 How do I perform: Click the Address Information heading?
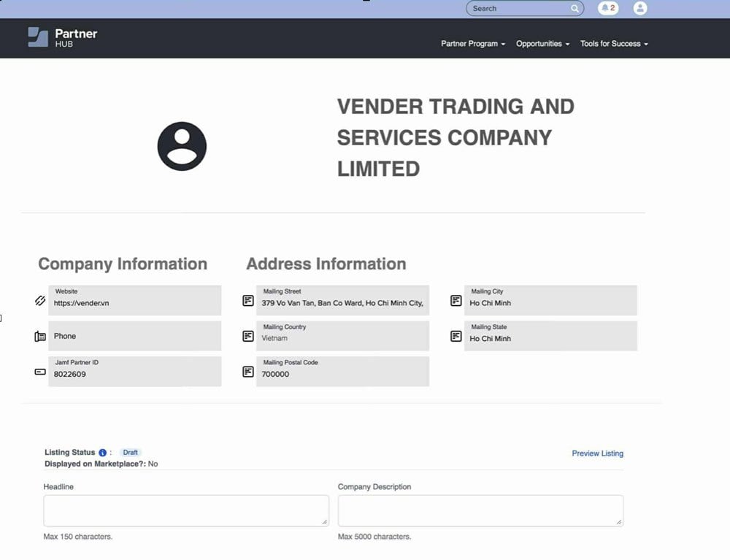(326, 264)
